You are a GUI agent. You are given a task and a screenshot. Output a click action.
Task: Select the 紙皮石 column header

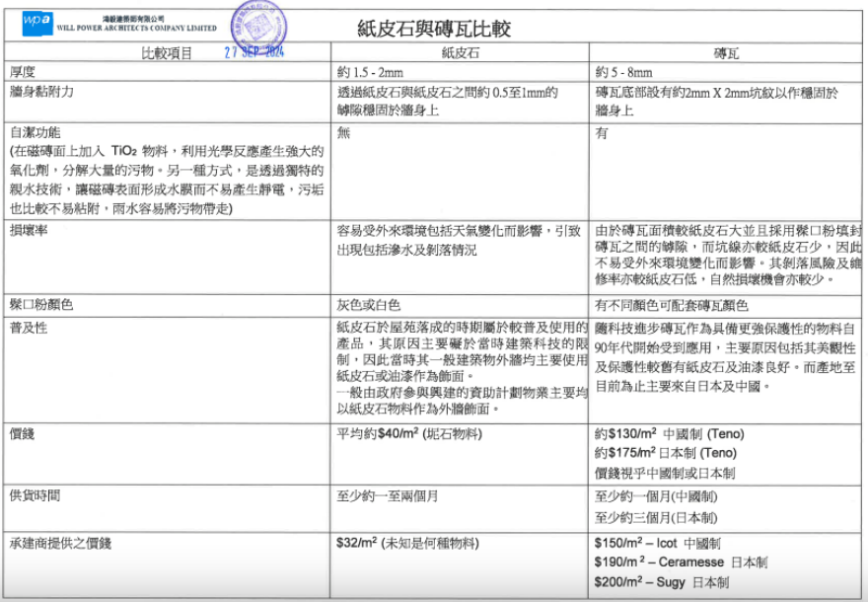460,53
